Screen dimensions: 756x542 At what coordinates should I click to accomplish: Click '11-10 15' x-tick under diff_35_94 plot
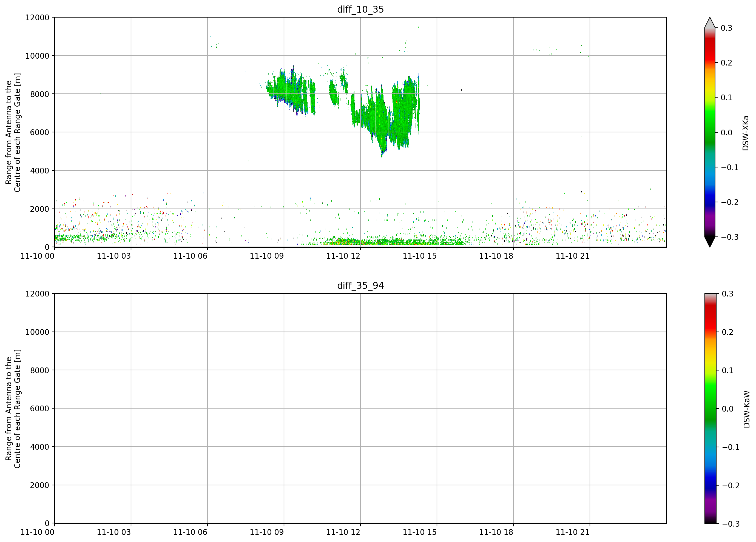pyautogui.click(x=420, y=532)
